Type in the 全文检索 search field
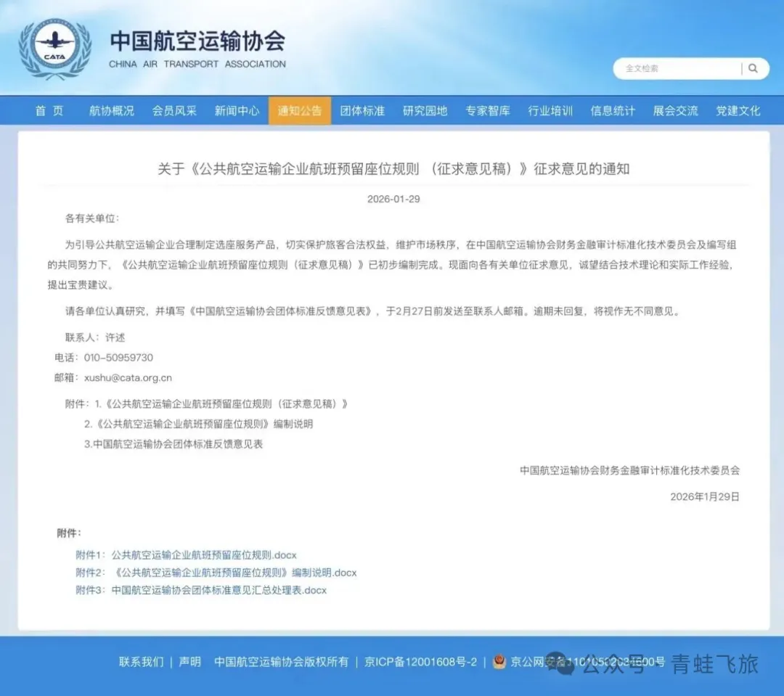 (675, 68)
